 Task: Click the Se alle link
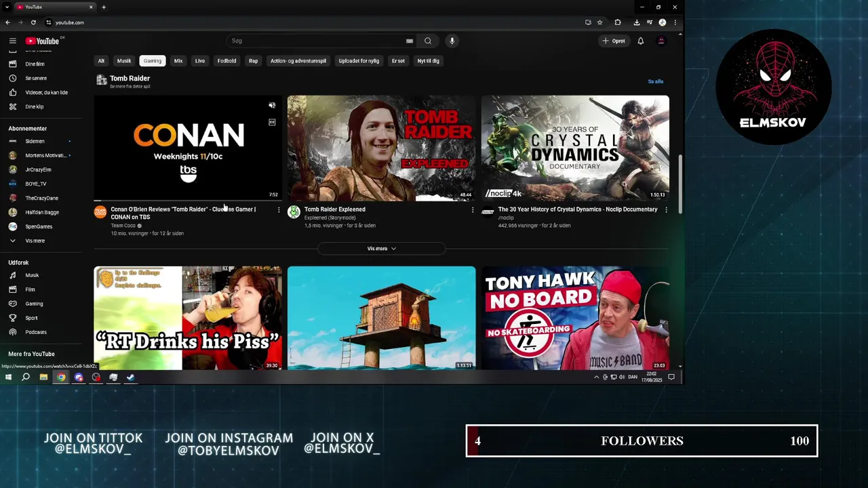point(656,81)
